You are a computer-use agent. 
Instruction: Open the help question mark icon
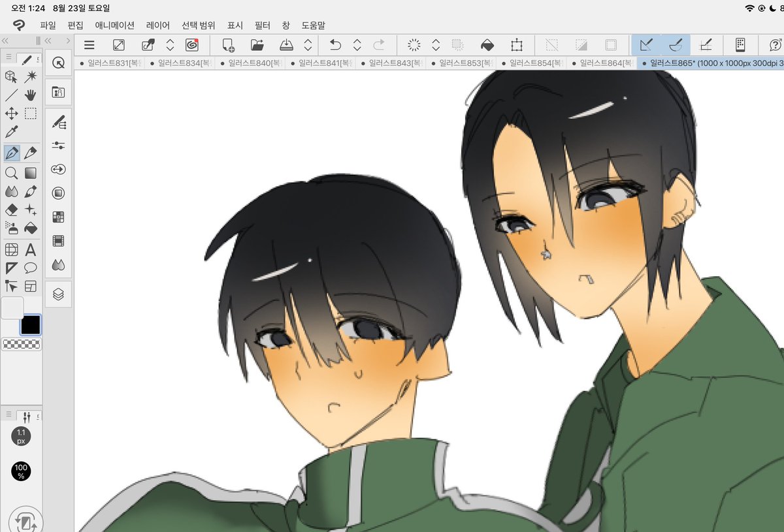[x=776, y=45]
